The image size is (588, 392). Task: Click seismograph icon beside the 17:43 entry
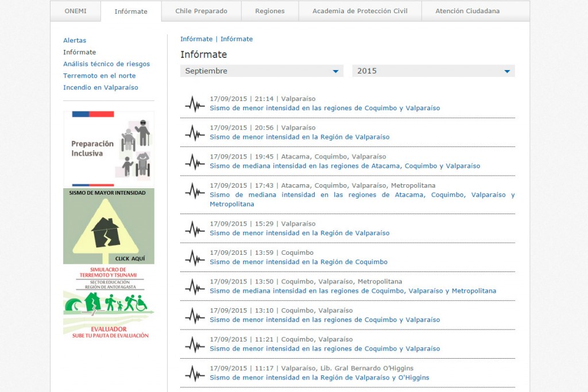tap(195, 191)
